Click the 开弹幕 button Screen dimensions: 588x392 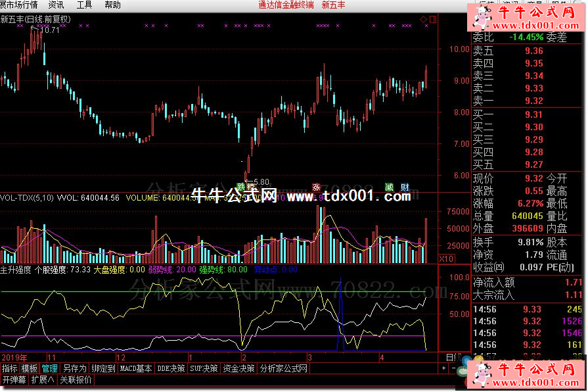tap(14, 380)
